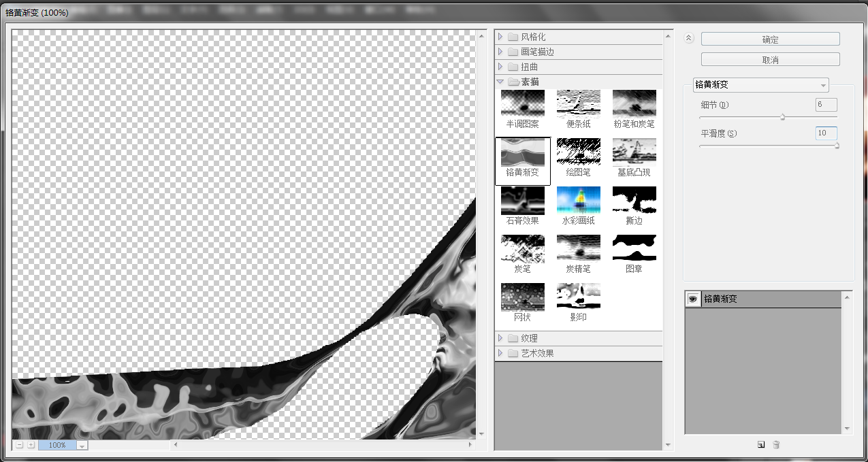
Task: Apply the 水彩画纸 filter thumbnail
Action: (x=578, y=200)
